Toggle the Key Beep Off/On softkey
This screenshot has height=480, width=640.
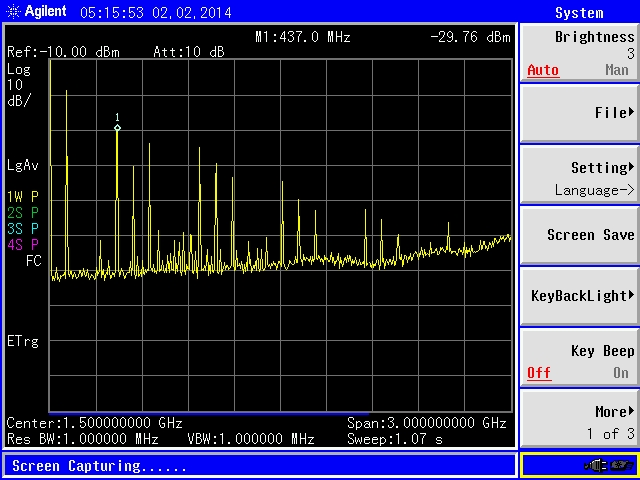[579, 362]
